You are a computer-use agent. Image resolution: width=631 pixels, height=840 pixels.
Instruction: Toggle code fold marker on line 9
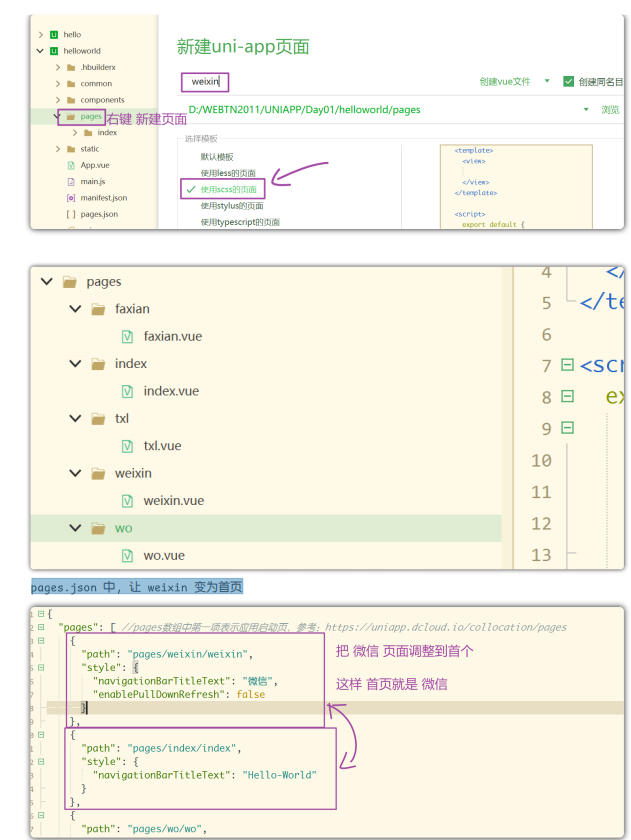click(567, 428)
